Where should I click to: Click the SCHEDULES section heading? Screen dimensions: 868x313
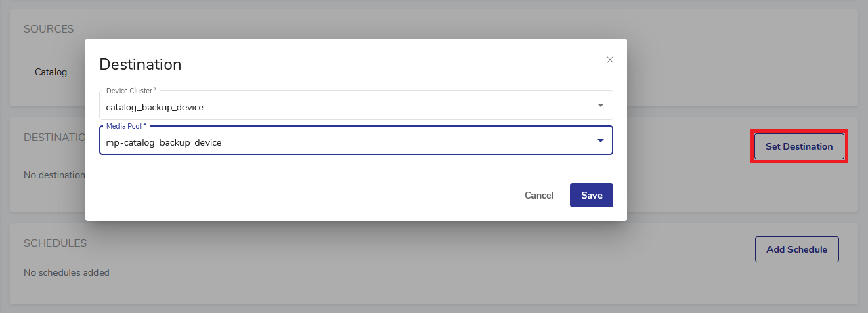pyautogui.click(x=55, y=243)
